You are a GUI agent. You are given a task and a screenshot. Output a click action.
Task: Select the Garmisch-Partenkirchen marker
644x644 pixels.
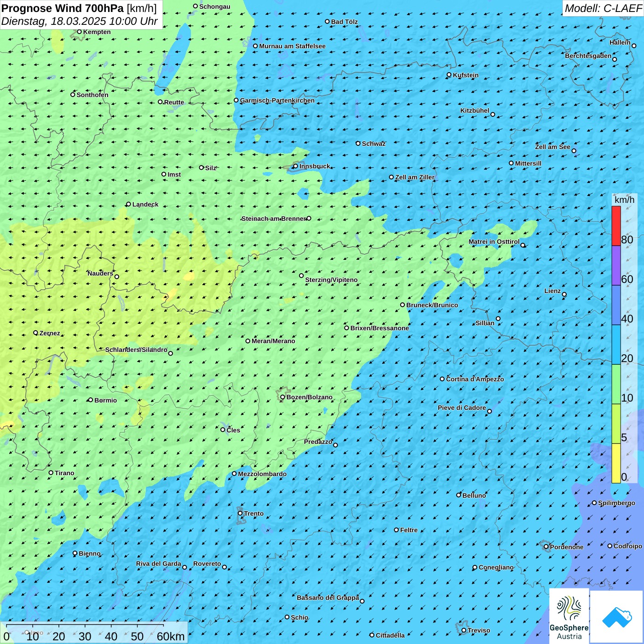236,100
